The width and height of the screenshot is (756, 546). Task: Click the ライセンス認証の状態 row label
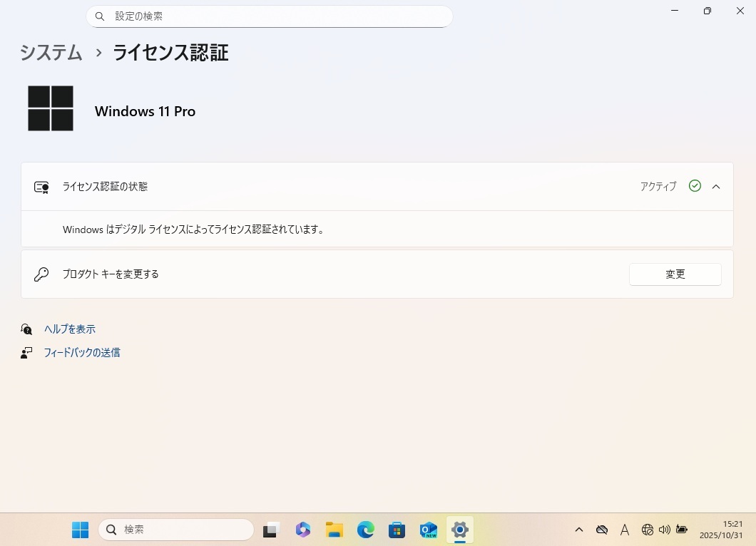[105, 187]
